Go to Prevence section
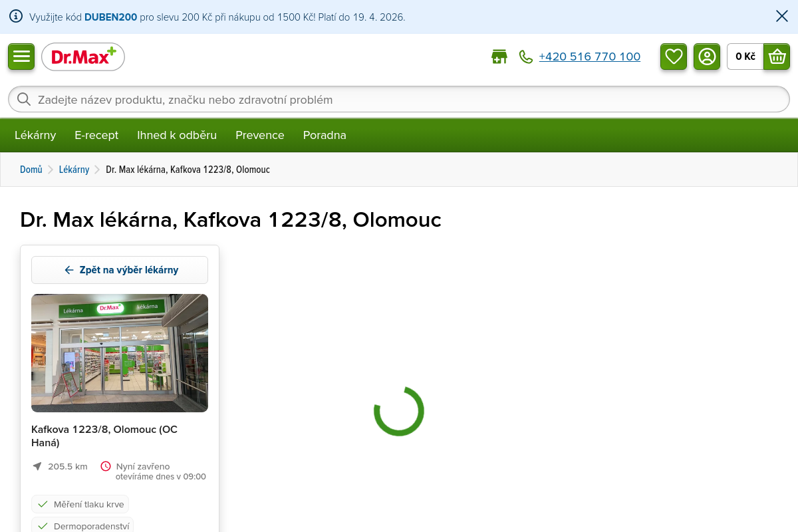Viewport: 798px width, 532px height. (259, 135)
